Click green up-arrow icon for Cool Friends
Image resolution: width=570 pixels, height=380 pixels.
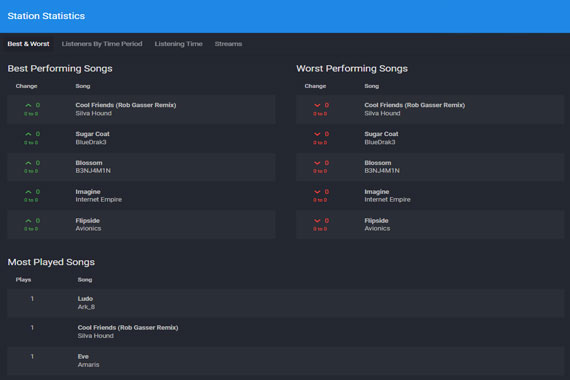point(28,105)
